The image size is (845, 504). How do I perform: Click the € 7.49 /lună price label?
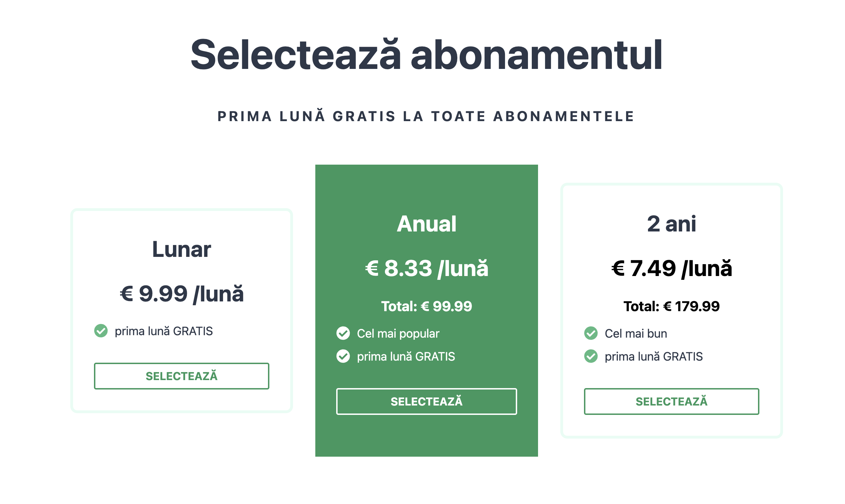click(x=671, y=268)
